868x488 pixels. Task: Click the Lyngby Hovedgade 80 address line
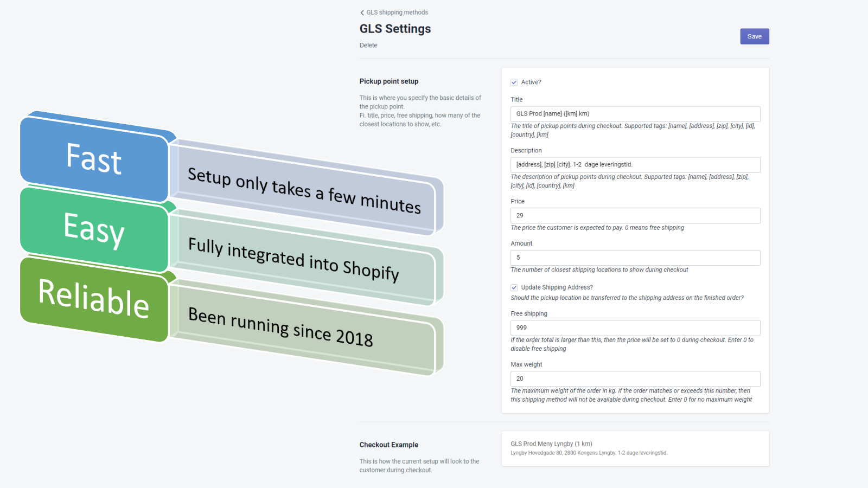(x=589, y=453)
